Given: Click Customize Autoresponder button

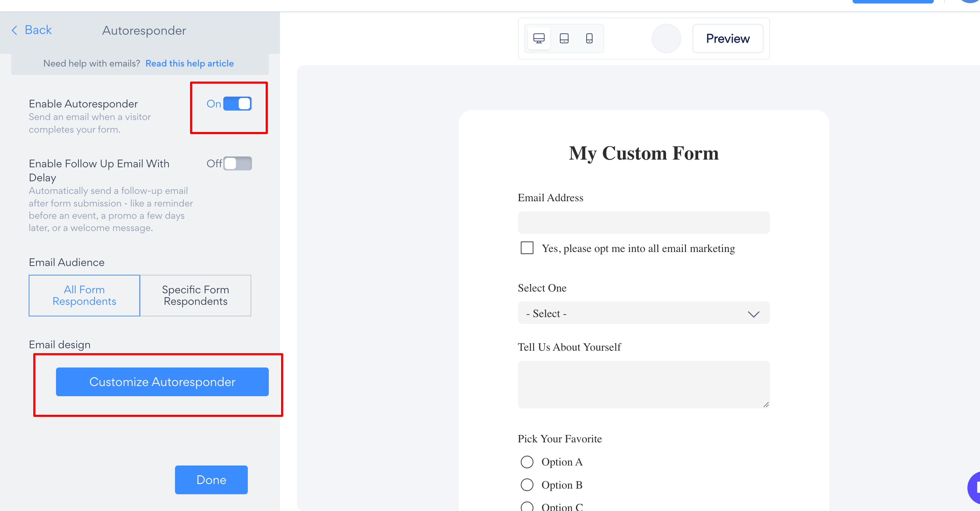Looking at the screenshot, I should (162, 381).
